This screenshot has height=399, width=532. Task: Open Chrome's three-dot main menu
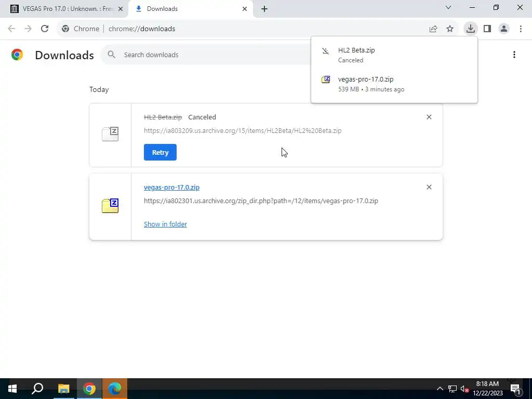[521, 29]
